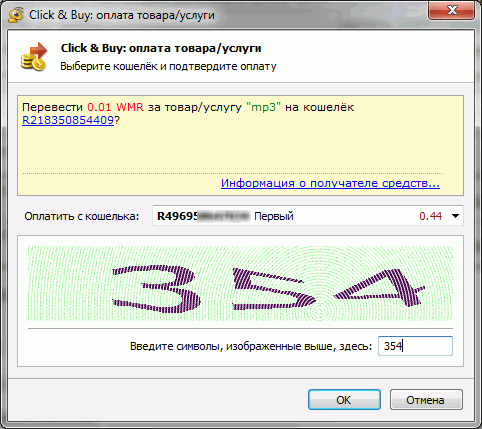The image size is (482, 429).
Task: Click the bold heading Click & Buy: оплата товара/услуги
Action: (161, 48)
